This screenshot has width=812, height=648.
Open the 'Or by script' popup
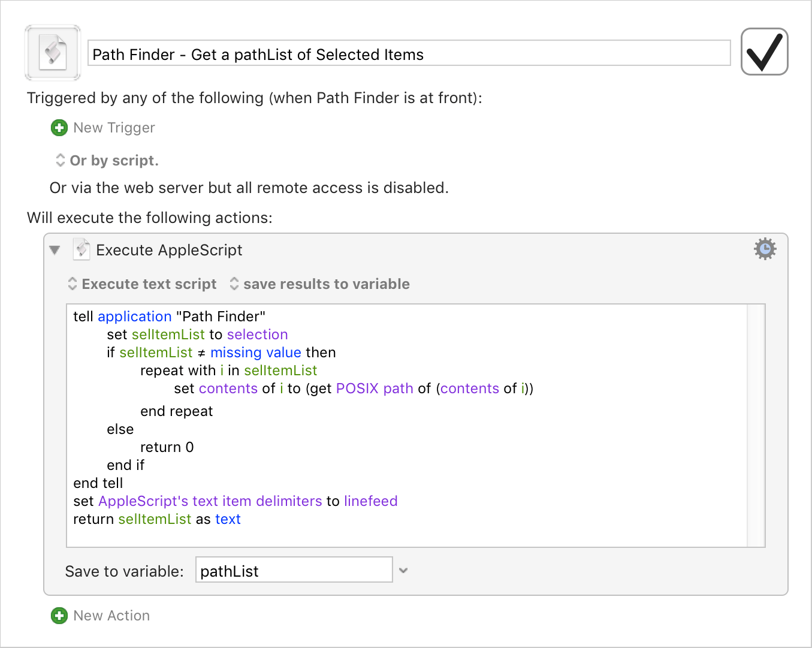click(x=107, y=161)
